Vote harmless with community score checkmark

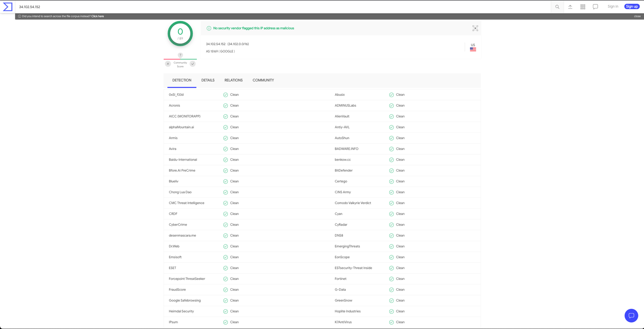[193, 64]
